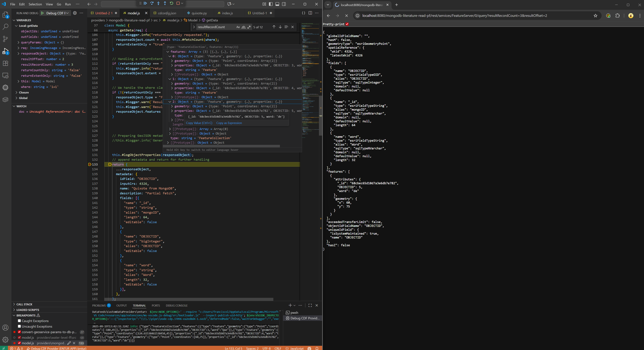This screenshot has height=350, width=644.
Task: Uncheck the Pretty-print checkbox in Chrome
Action: point(347,24)
